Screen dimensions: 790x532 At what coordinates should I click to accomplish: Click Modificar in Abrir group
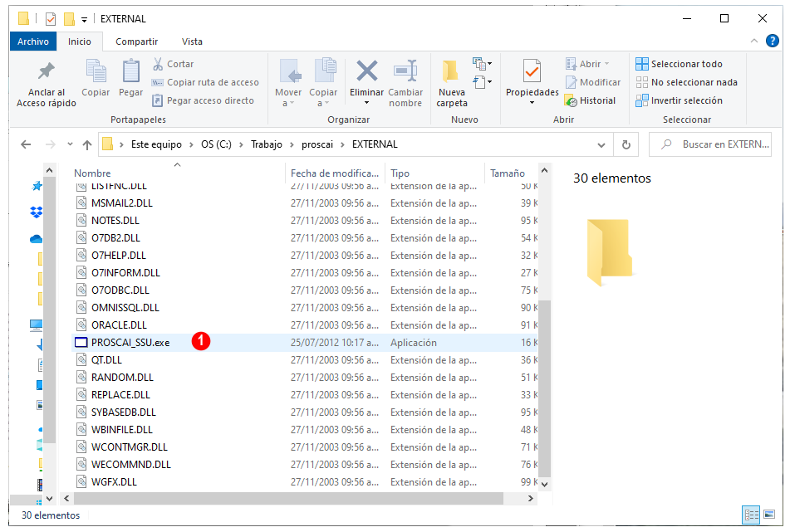(x=593, y=82)
